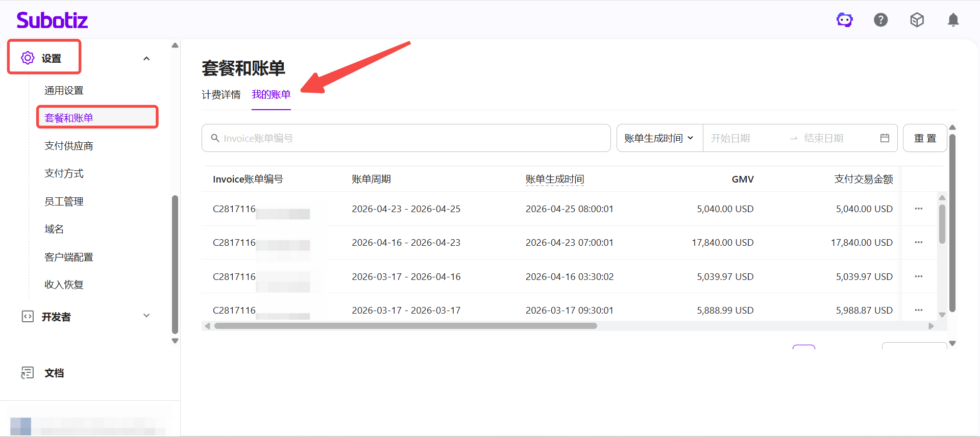This screenshot has width=980, height=437.
Task: Collapse the 设置 section chevron
Action: coord(146,59)
